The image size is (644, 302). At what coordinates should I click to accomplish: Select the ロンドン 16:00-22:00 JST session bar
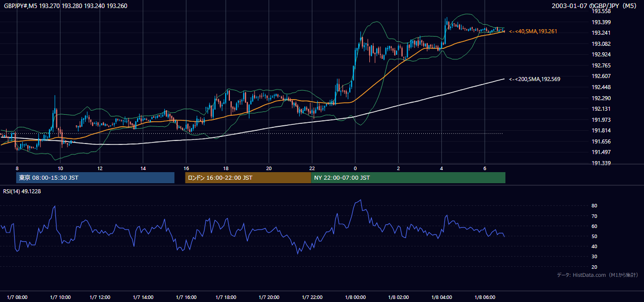(248, 178)
